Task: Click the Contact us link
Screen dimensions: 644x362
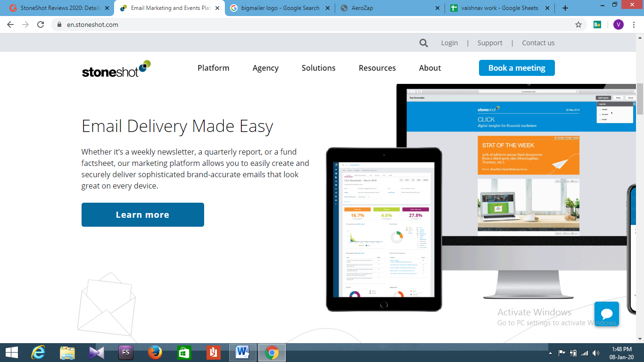Action: point(538,43)
